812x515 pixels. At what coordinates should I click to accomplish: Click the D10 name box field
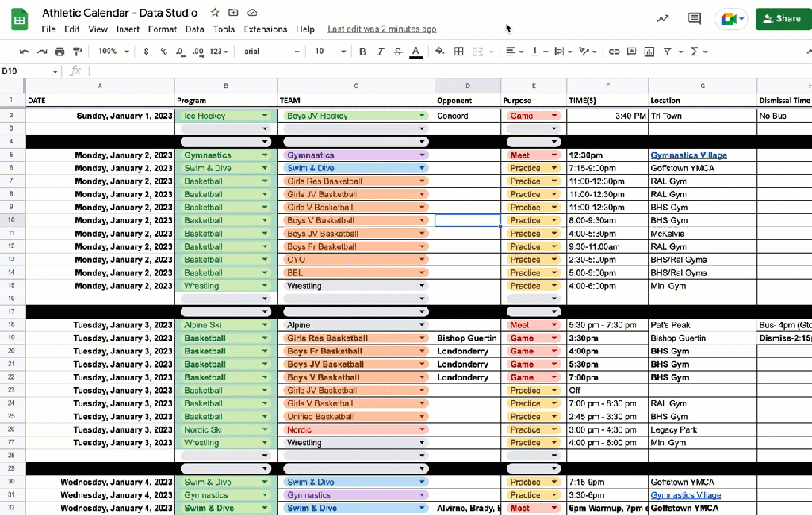click(x=28, y=71)
